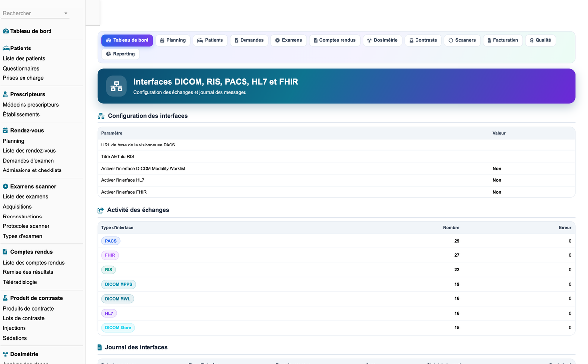Open the Demandes tab
Screen dimensions: 588x364
[x=249, y=40]
